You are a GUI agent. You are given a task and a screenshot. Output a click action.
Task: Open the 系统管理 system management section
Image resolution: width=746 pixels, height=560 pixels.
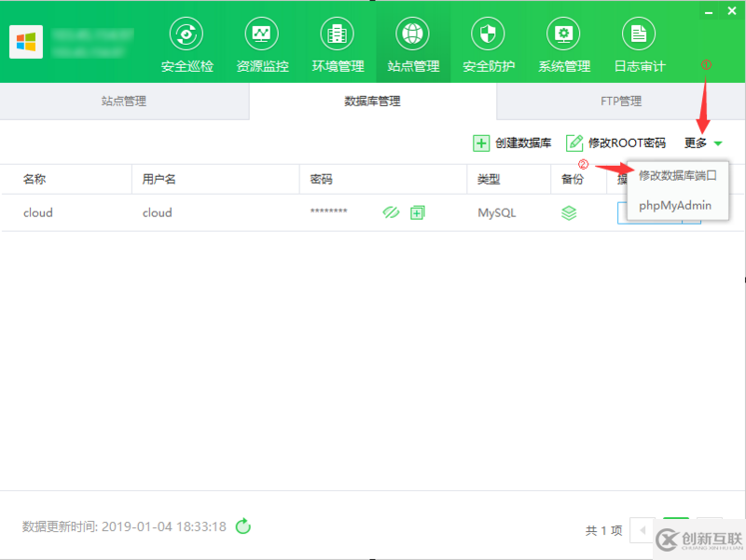[x=564, y=45]
